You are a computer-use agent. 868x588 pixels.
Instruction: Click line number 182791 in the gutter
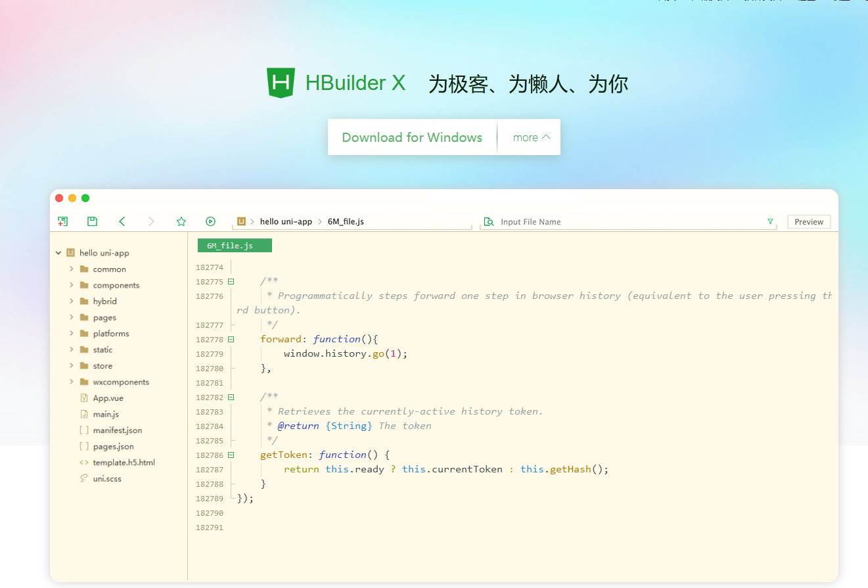tap(210, 528)
